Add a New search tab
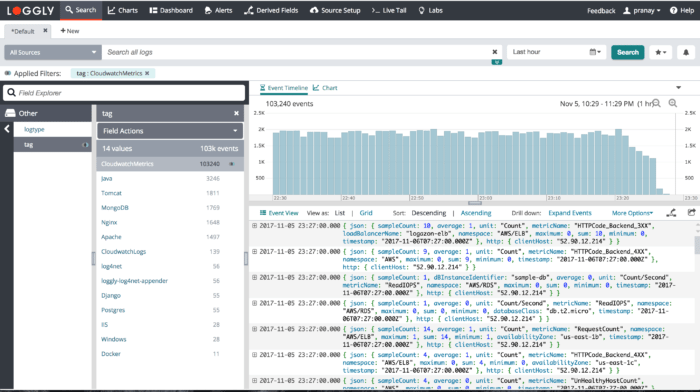Viewport: 700px width, 392px height. click(70, 31)
